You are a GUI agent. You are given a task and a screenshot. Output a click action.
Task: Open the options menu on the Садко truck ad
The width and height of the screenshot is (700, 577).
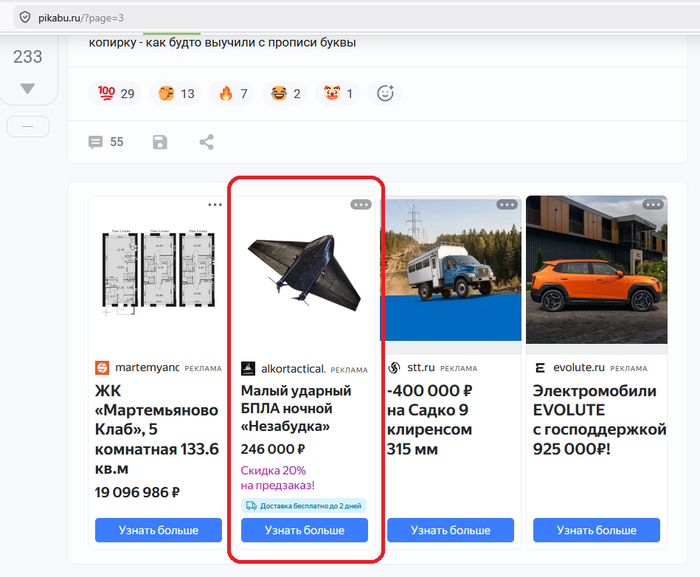click(507, 205)
